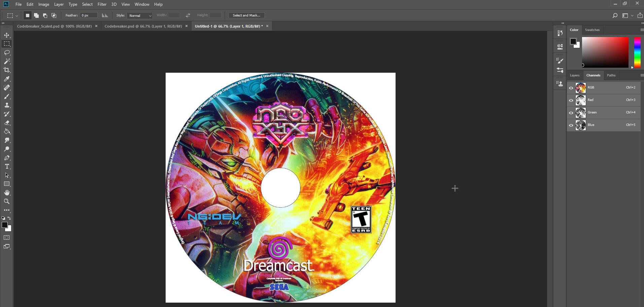Select the Clone Stamp tool
Screen dimensions: 644x307
(7, 105)
